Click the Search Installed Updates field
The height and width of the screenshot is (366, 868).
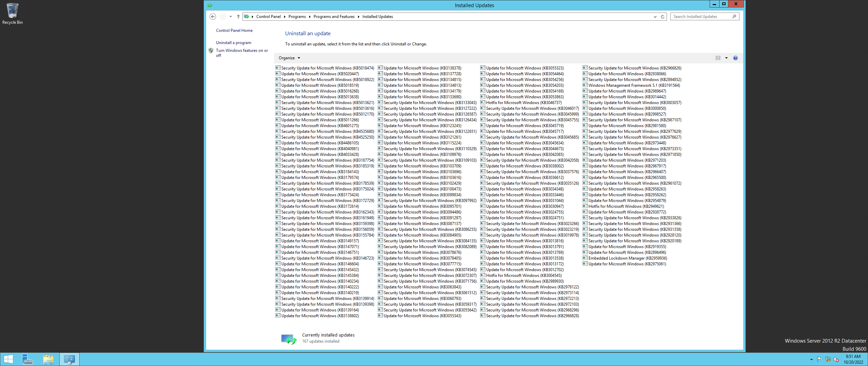(x=701, y=16)
